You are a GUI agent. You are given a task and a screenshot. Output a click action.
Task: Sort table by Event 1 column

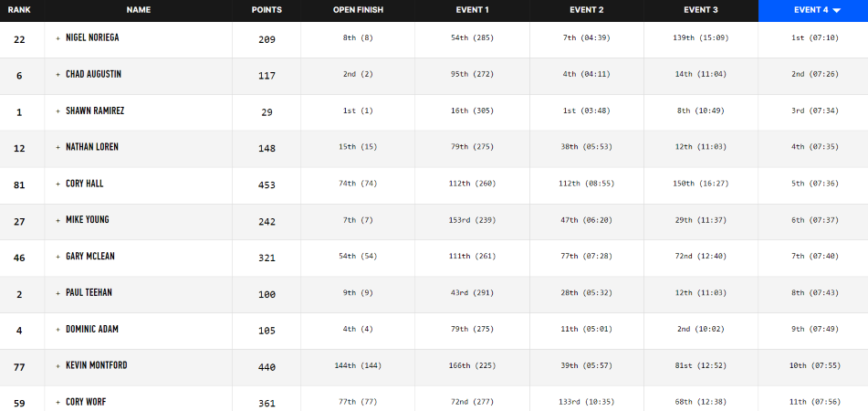pos(472,10)
